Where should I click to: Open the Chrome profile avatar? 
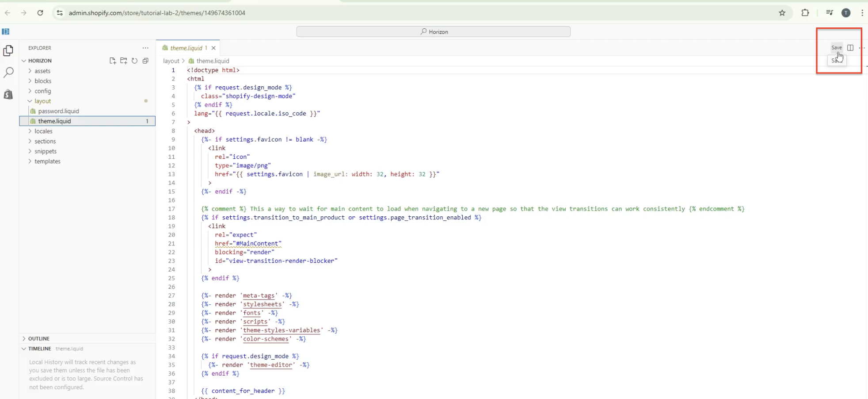coord(846,13)
